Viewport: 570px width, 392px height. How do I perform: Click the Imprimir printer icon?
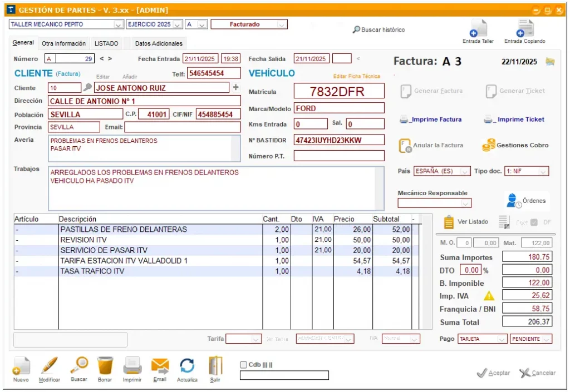132,366
